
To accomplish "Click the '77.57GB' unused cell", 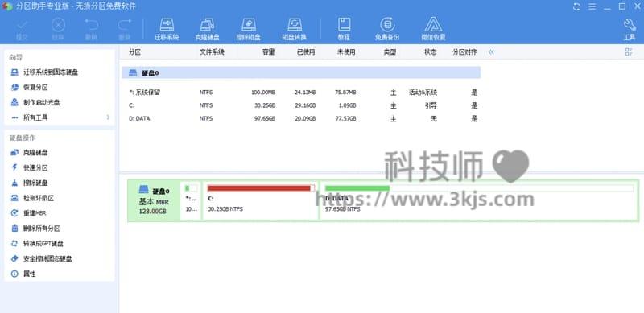I will click(x=345, y=119).
